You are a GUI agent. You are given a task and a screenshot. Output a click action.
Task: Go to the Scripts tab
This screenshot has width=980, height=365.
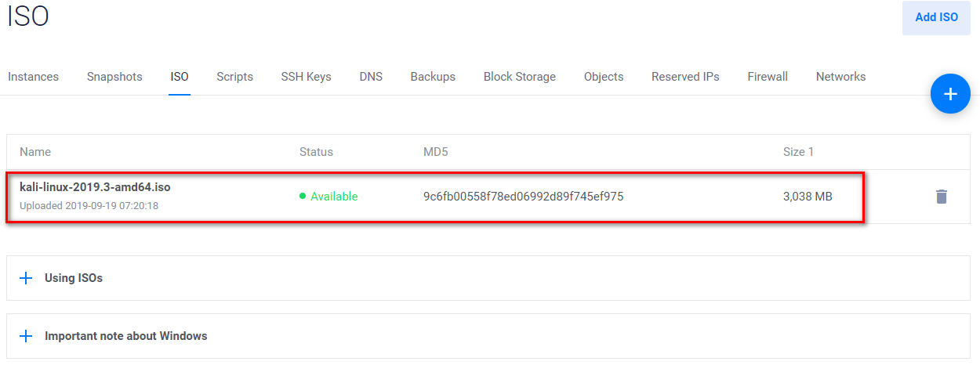[x=234, y=77]
